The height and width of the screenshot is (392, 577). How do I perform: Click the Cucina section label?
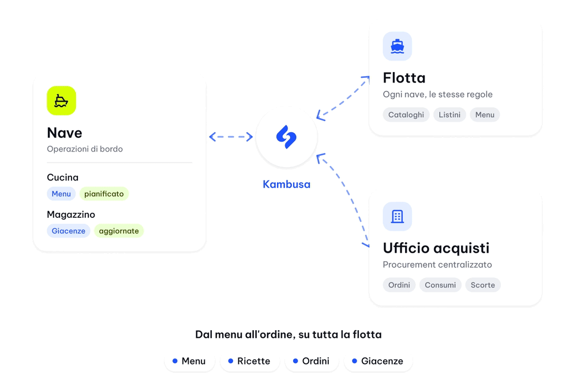tap(62, 178)
